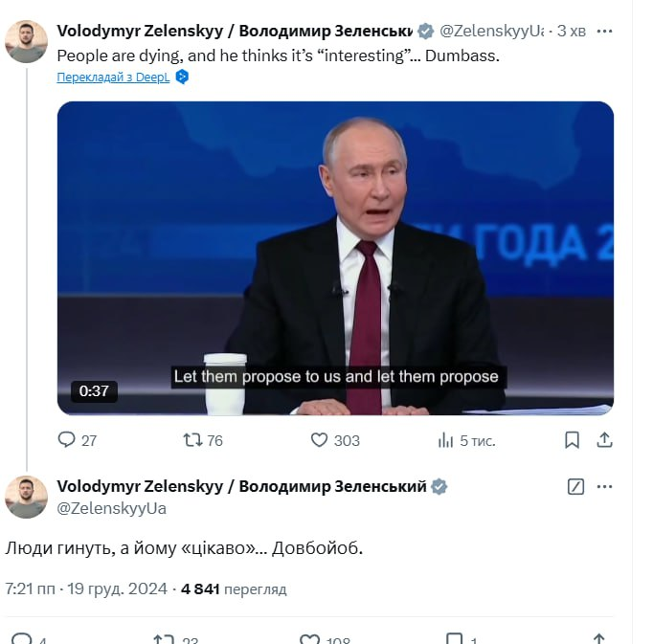Reply to the top Zelenskyy post

coord(67,440)
